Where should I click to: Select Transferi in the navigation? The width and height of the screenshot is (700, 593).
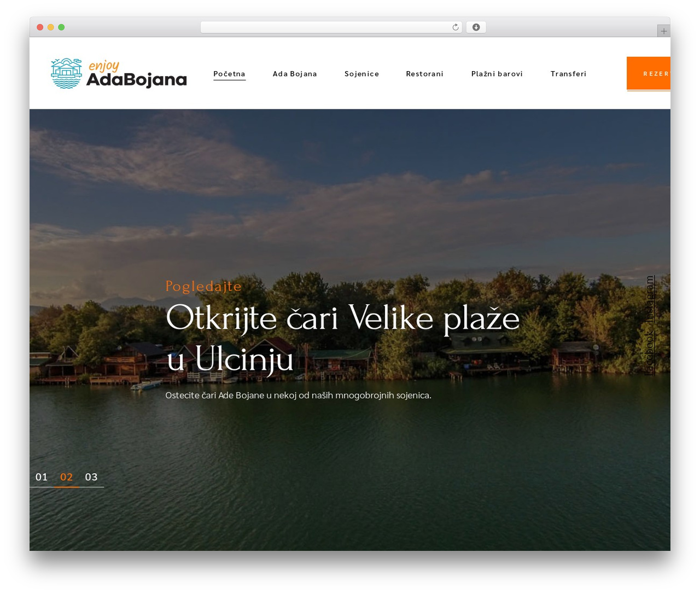pos(568,74)
